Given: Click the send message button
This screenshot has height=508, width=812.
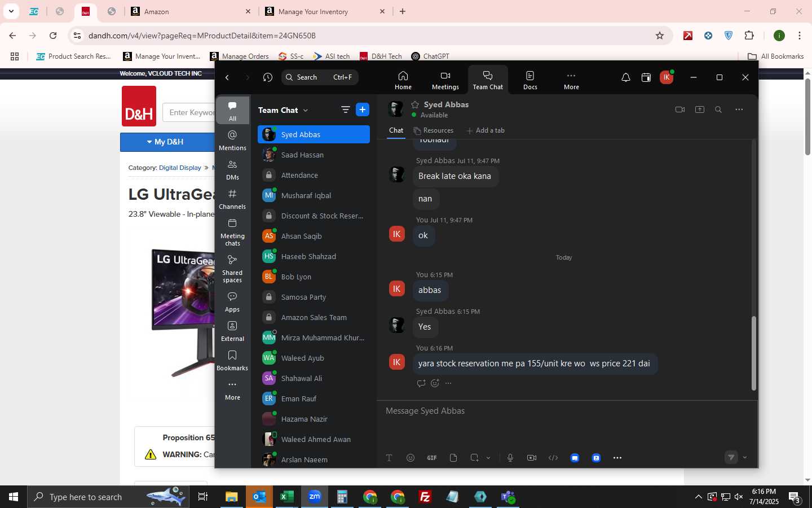Looking at the screenshot, I should click(x=731, y=458).
